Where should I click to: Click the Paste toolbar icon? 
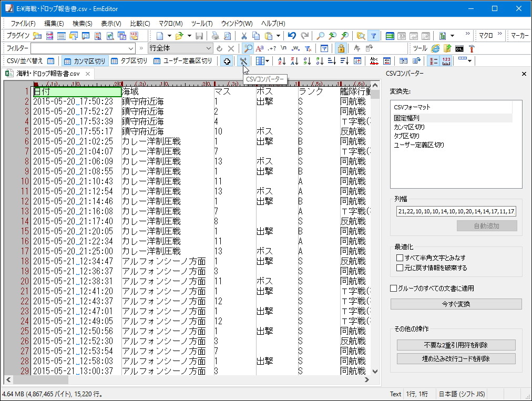268,36
